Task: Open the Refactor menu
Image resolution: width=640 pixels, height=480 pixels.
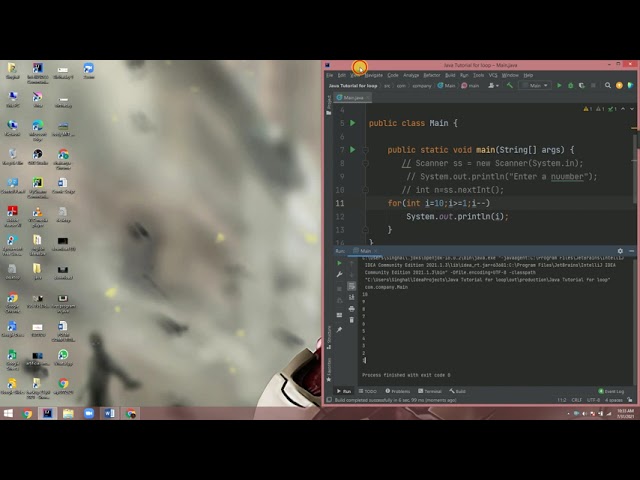Action: click(432, 75)
